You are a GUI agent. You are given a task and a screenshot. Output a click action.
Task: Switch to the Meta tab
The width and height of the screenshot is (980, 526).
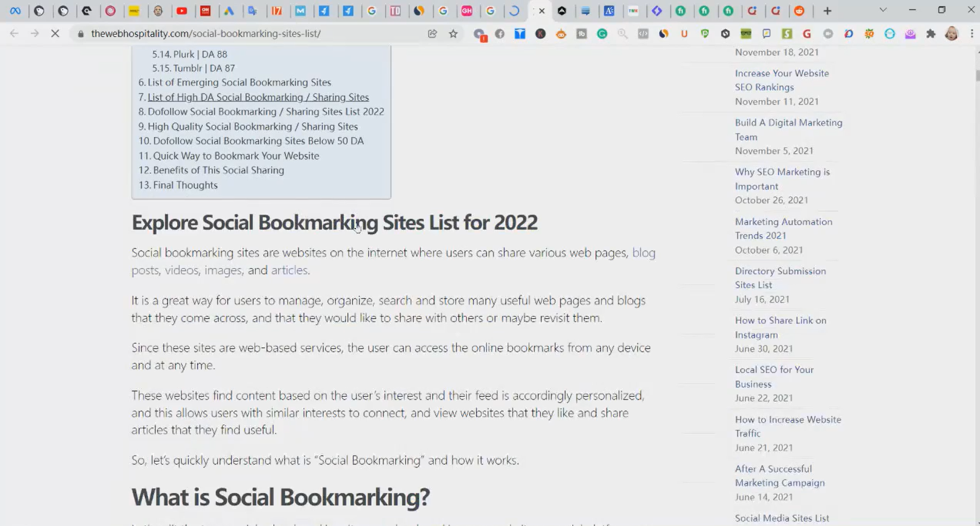pos(15,11)
